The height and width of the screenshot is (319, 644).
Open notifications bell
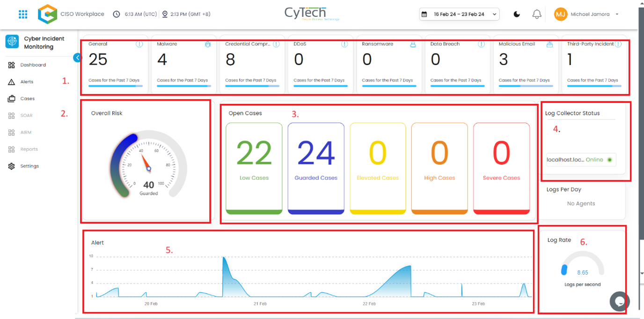click(x=537, y=14)
